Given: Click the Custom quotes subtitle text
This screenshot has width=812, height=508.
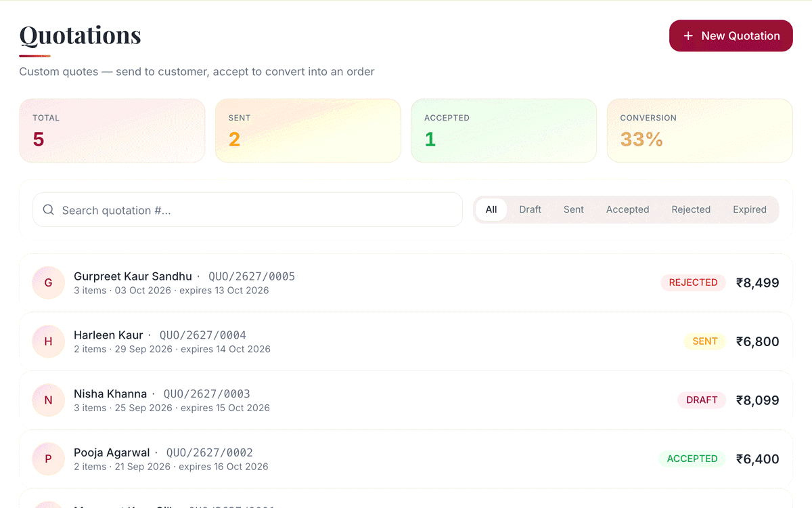Looking at the screenshot, I should click(197, 72).
